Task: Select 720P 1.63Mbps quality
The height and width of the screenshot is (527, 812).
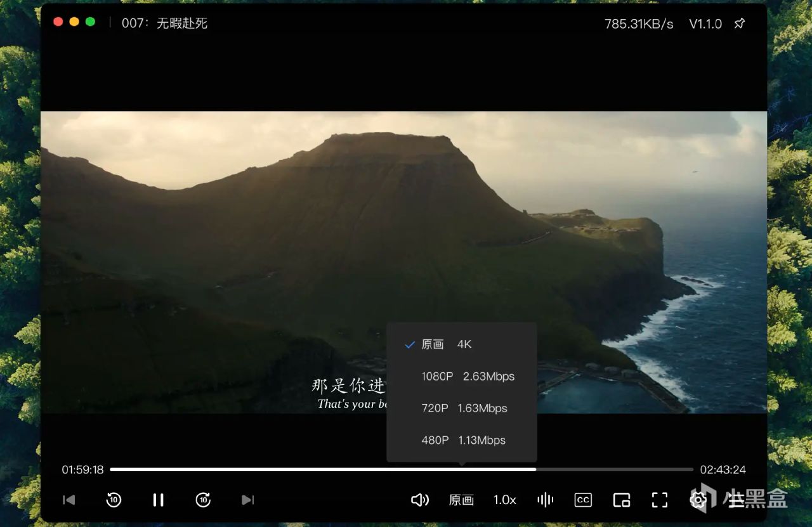Action: 462,408
